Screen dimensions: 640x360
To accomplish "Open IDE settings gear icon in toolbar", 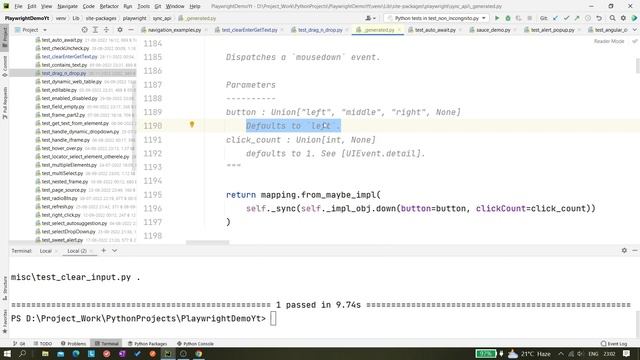I will pos(623,18).
